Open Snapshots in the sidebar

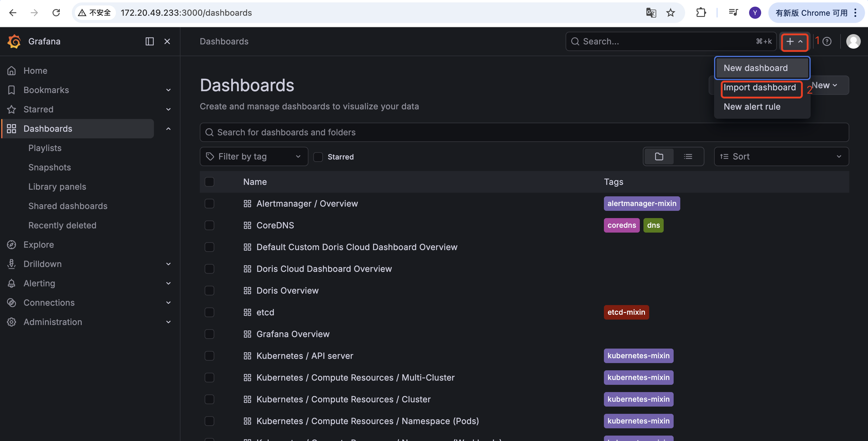(x=49, y=167)
